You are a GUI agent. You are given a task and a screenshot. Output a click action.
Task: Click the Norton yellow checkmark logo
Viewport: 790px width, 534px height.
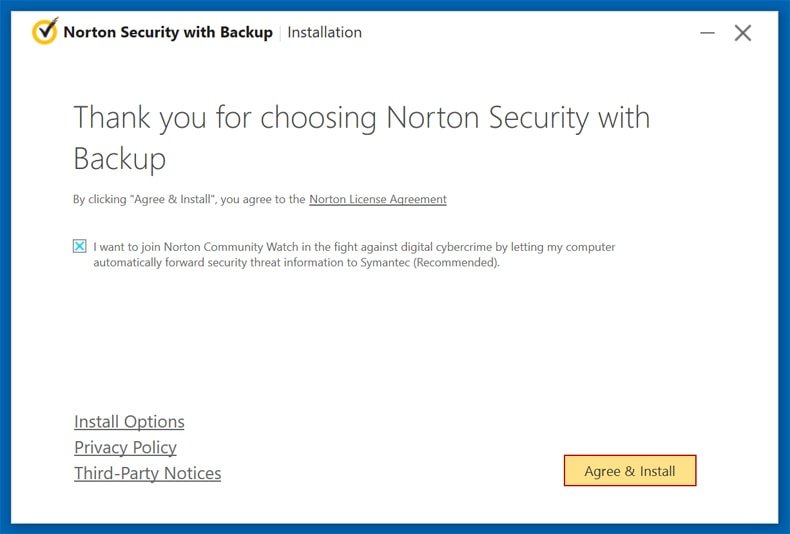45,31
